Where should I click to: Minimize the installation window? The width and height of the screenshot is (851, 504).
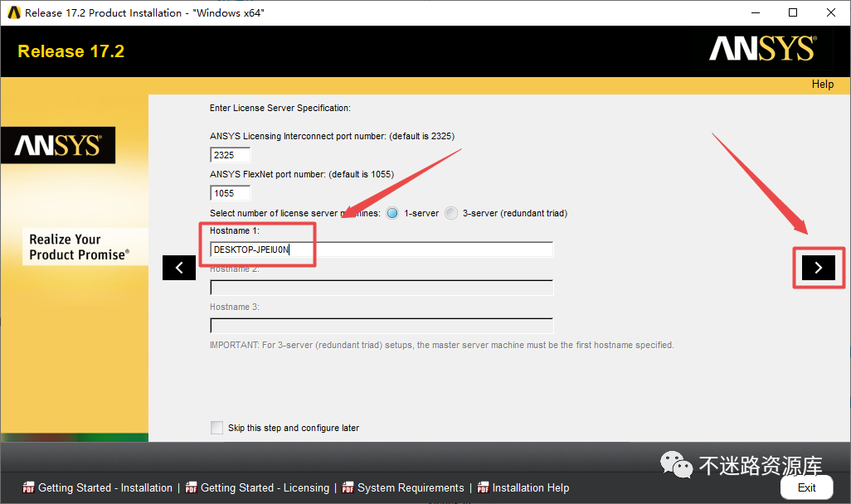(756, 12)
